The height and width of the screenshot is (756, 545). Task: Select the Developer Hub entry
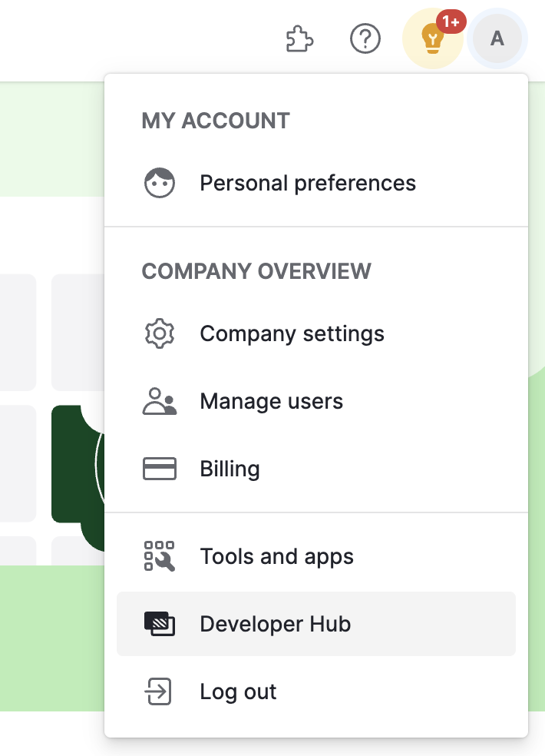pos(275,624)
